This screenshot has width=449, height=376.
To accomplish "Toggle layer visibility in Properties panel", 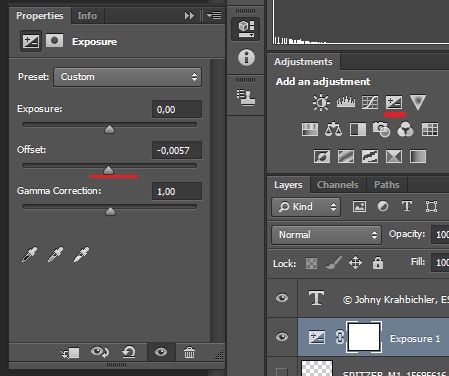I will 161,352.
